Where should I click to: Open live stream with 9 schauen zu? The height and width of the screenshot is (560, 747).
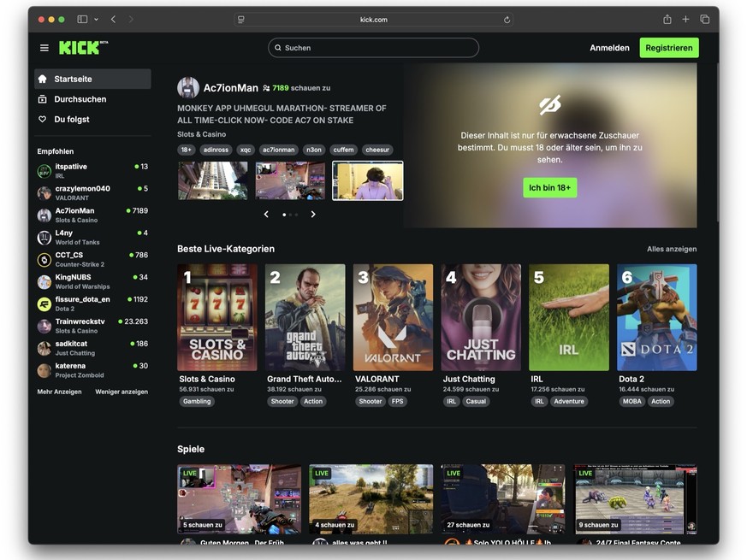(x=635, y=499)
